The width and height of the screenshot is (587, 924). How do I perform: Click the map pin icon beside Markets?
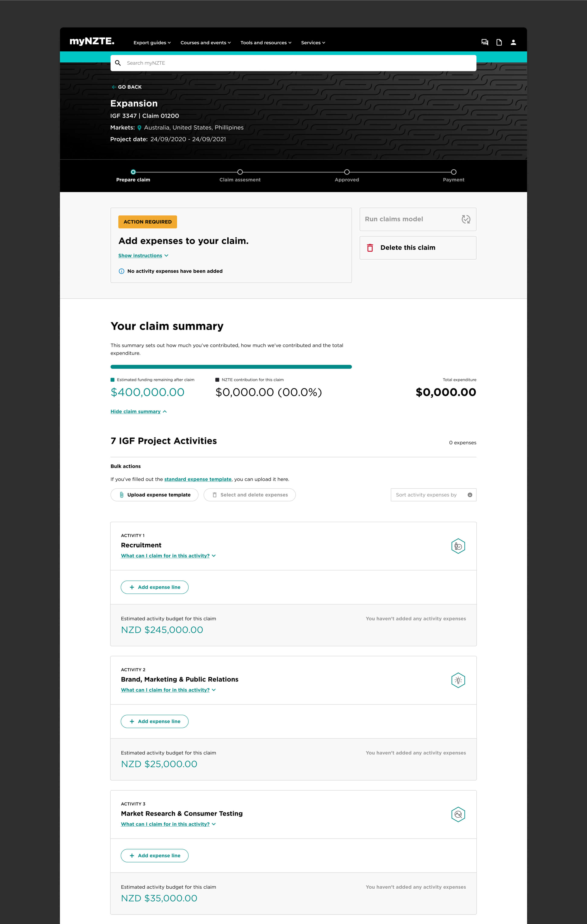click(139, 128)
